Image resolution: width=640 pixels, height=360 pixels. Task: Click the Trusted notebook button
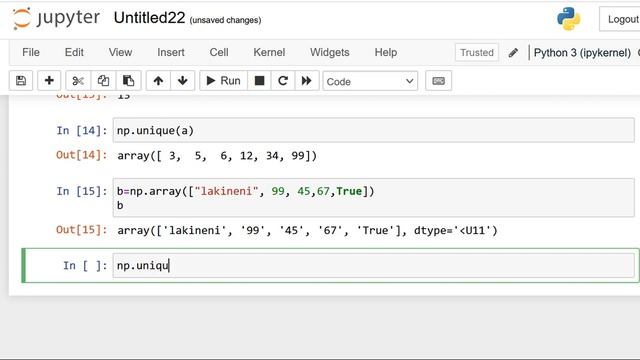[477, 53]
